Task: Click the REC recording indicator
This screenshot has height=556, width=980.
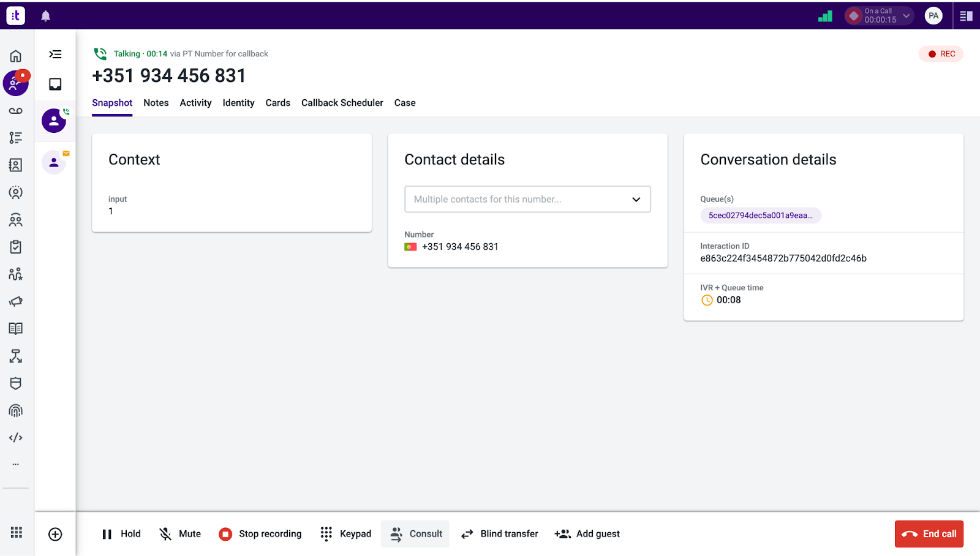Action: 941,54
